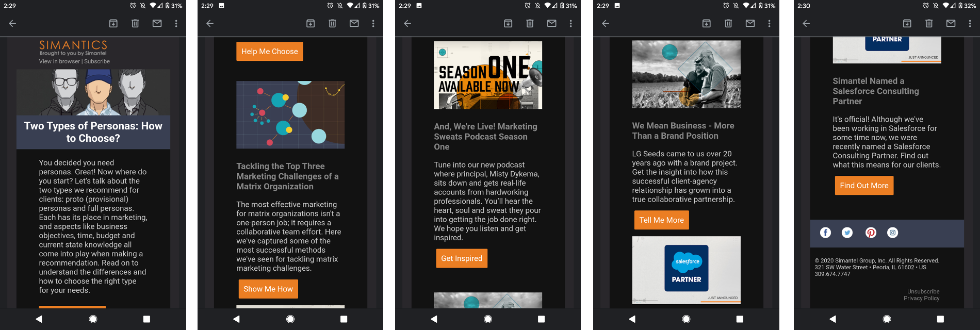Go back from the Tell Me More screen
The height and width of the screenshot is (330, 980).
point(606,23)
